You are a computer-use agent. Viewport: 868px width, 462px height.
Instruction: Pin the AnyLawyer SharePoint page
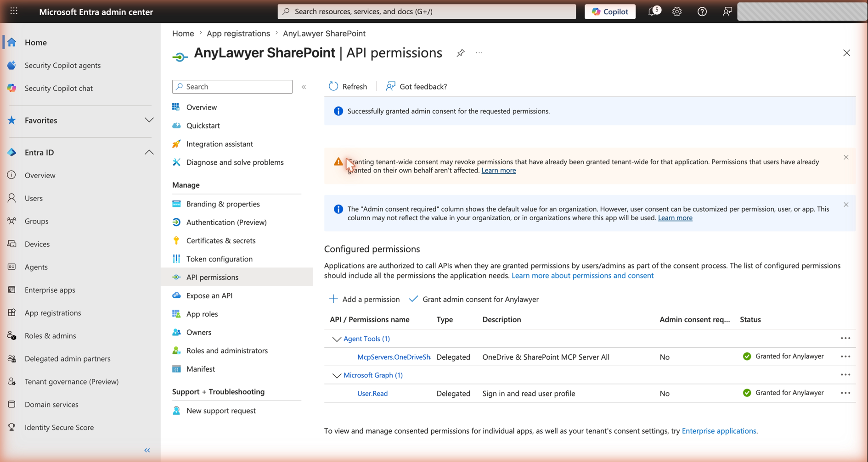(x=460, y=53)
